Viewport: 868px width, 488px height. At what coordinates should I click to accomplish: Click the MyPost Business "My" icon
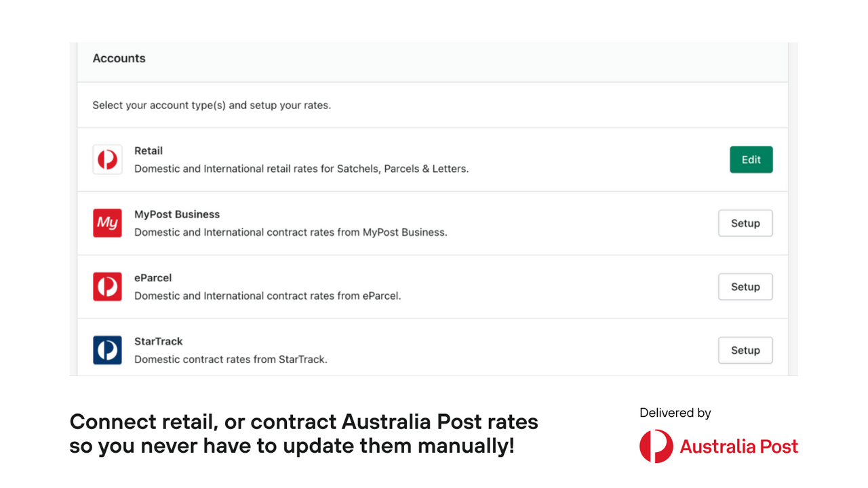(x=106, y=223)
